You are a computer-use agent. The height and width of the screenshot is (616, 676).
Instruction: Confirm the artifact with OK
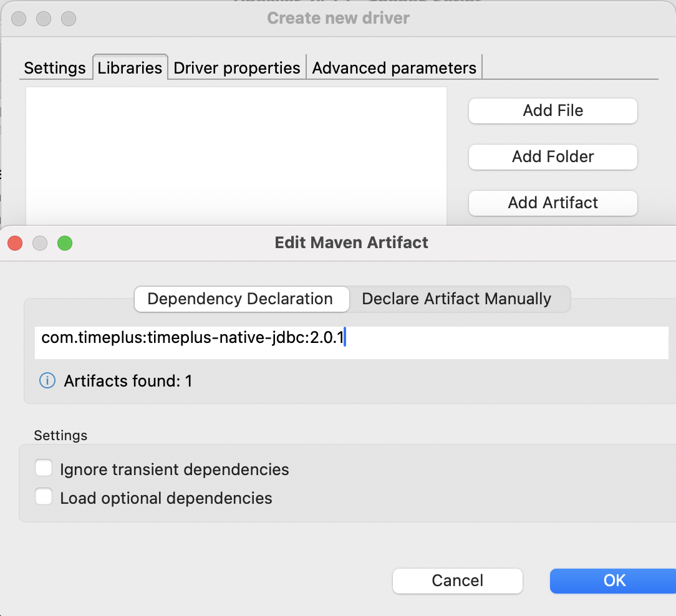(614, 580)
